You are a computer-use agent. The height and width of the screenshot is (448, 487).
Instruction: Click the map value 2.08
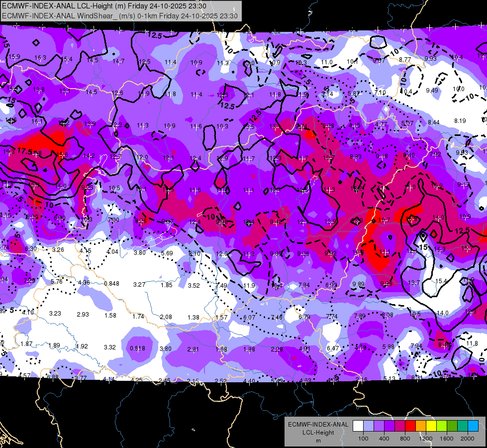[x=166, y=317]
